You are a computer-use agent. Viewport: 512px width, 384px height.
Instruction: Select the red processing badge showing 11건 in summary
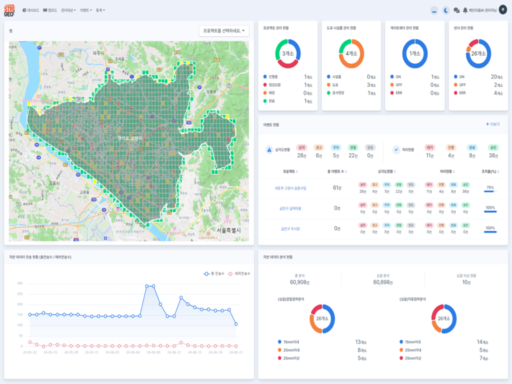coord(430,147)
